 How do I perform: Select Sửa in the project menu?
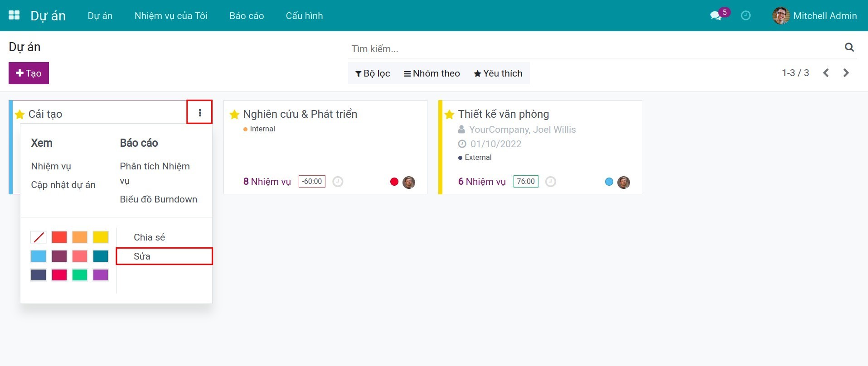pyautogui.click(x=142, y=256)
